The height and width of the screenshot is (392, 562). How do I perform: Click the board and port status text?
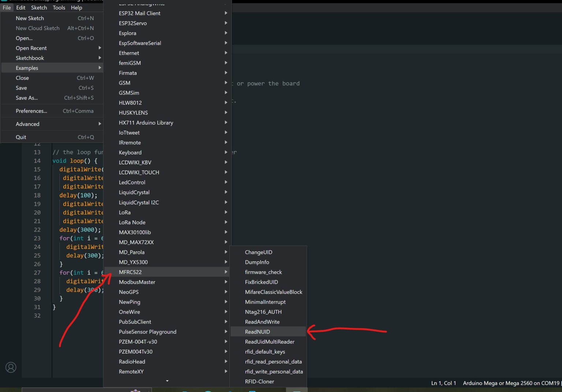tap(511, 383)
